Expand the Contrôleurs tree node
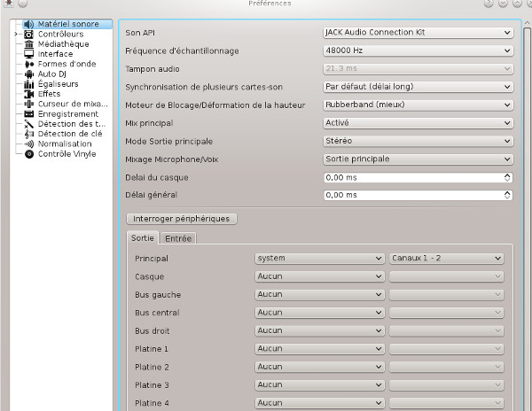Viewport: 532px width, 411px height. 16,34
